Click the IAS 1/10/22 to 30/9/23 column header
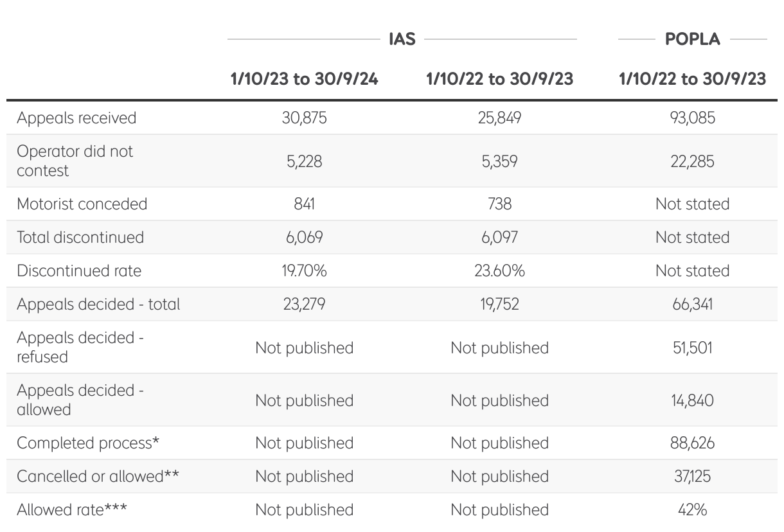The height and width of the screenshot is (532, 784). 499,79
